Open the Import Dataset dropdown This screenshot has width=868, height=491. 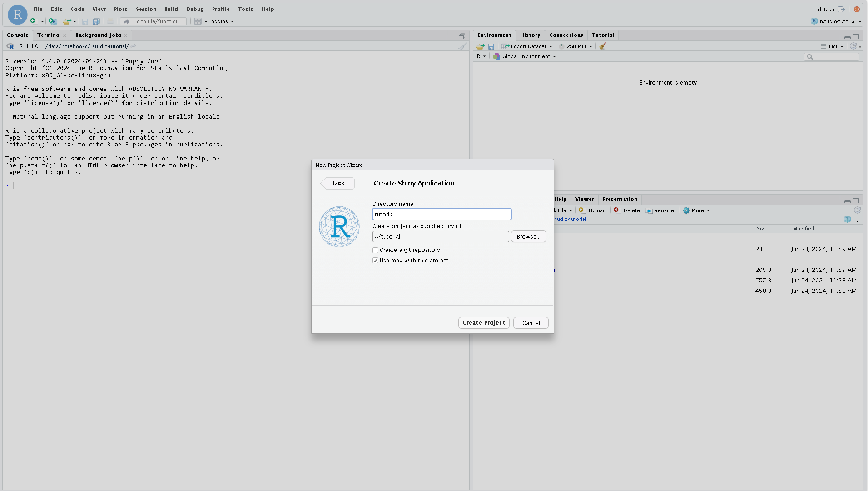pos(527,46)
